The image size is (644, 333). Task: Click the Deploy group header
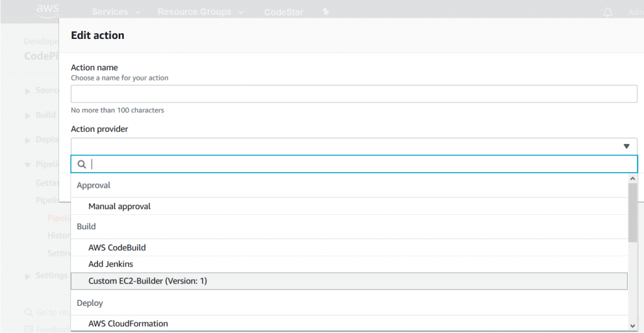[89, 303]
